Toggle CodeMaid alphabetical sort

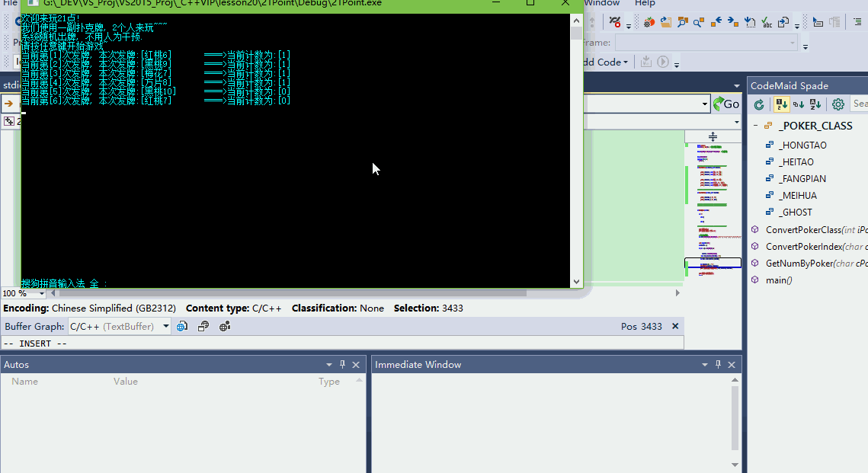click(x=815, y=104)
